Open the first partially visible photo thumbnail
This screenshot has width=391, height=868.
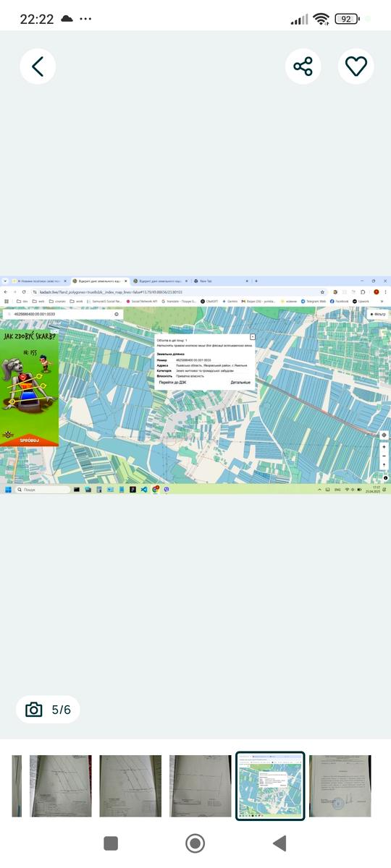17,786
